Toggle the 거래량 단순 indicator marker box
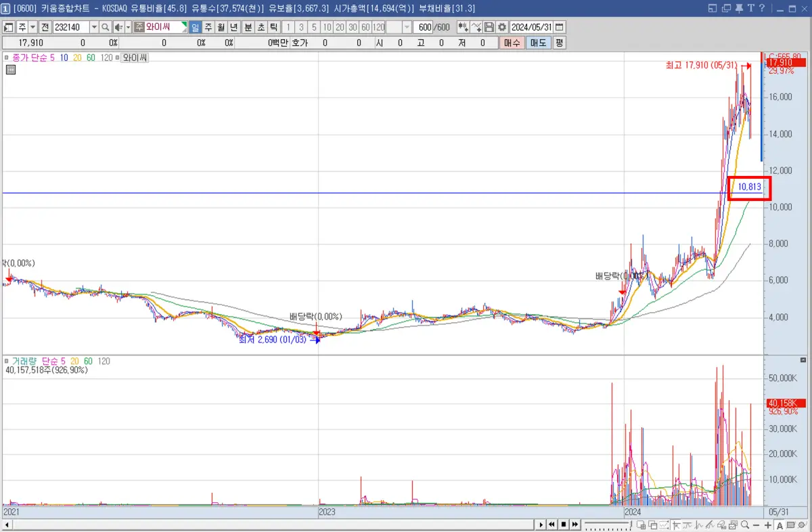 [x=7, y=361]
